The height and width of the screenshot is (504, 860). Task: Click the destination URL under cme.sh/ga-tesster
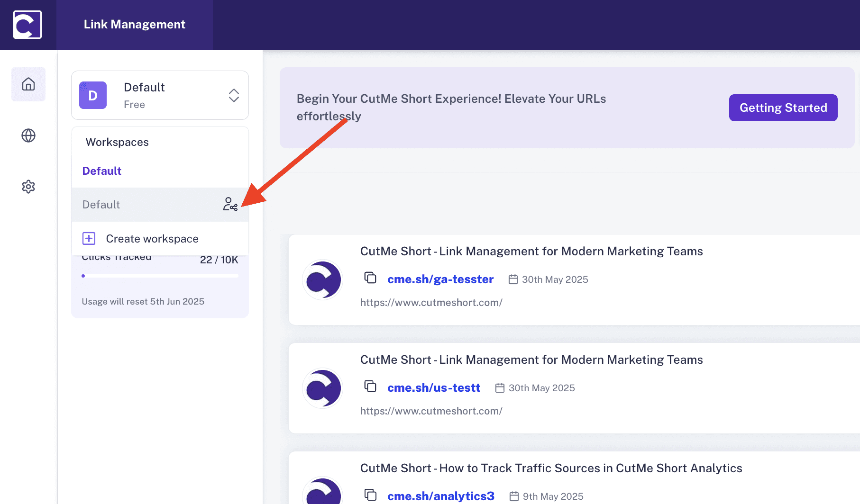tap(431, 302)
